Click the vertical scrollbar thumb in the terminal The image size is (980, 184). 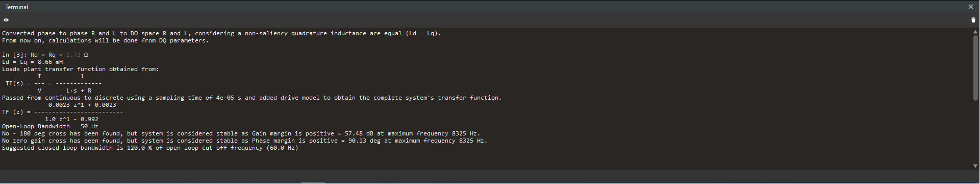coord(975,67)
